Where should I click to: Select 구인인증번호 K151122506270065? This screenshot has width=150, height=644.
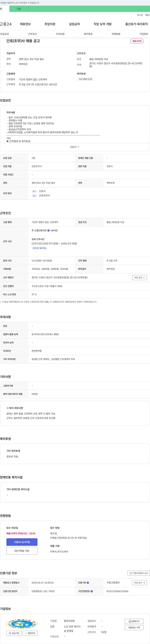click(117, 591)
